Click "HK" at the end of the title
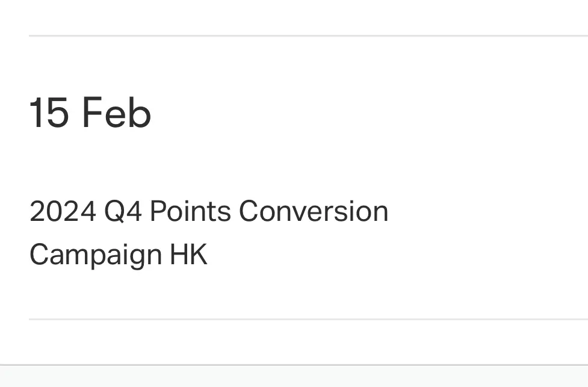 tap(188, 254)
